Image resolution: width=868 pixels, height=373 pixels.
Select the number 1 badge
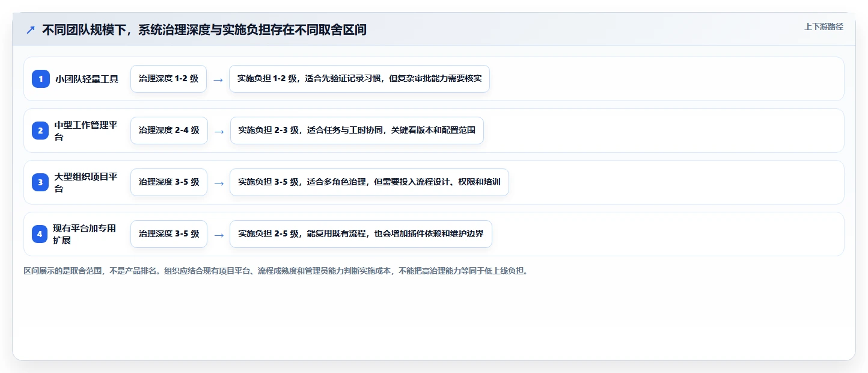pyautogui.click(x=41, y=79)
